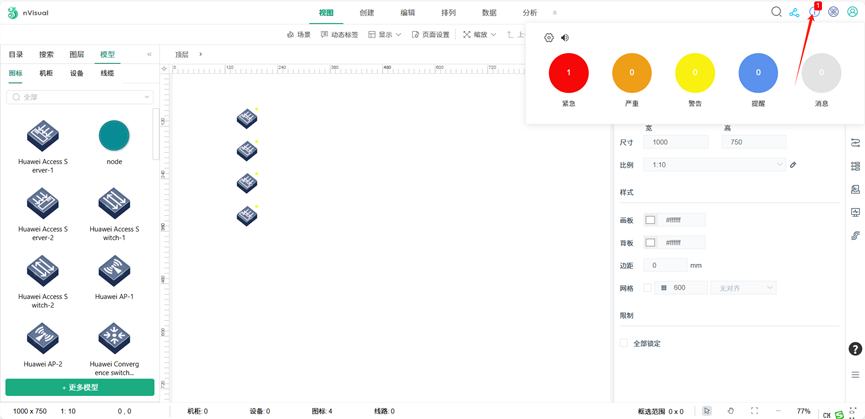This screenshot has width=865, height=419.
Task: Switch to the 数据 data tab
Action: pos(489,13)
